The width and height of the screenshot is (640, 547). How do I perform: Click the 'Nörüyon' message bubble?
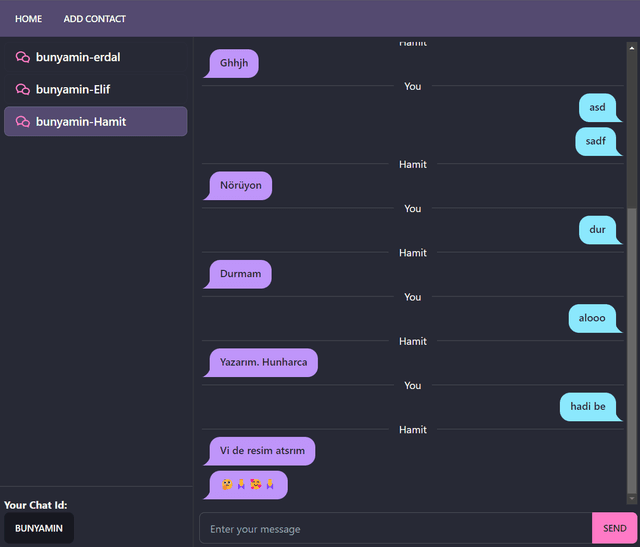(238, 186)
